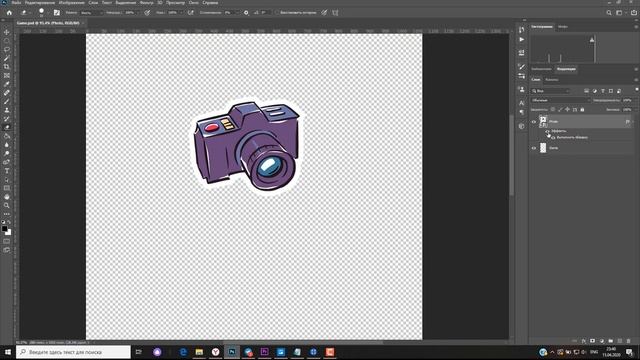Open the Paragraph panel icon in dock

tap(522, 112)
